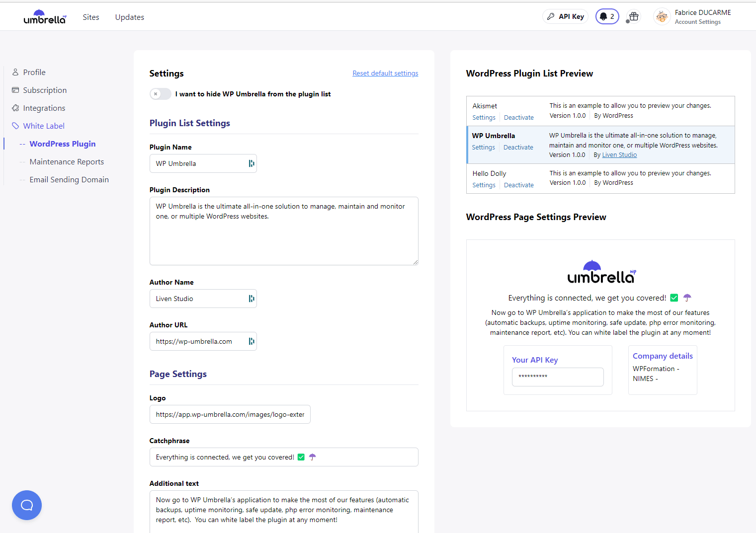Click password manager icon in Plugin Name field

click(251, 163)
